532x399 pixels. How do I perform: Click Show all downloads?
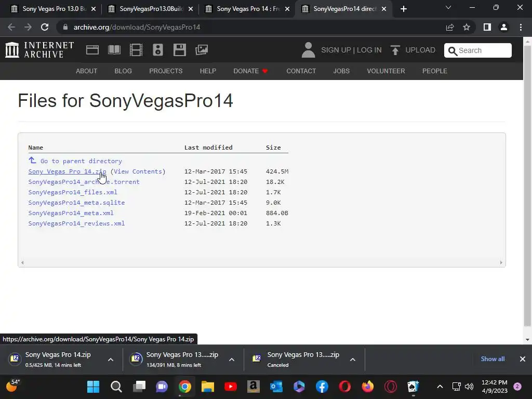tap(493, 359)
